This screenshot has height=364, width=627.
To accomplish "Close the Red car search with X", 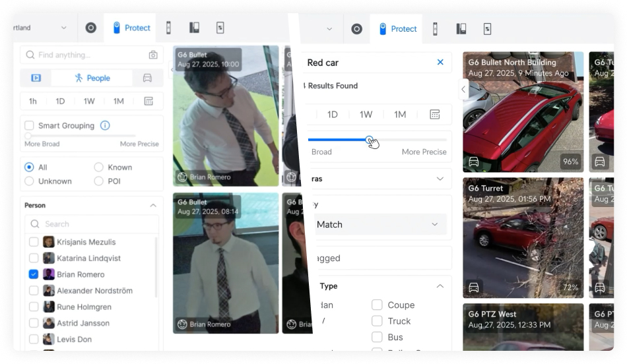I will coord(440,63).
